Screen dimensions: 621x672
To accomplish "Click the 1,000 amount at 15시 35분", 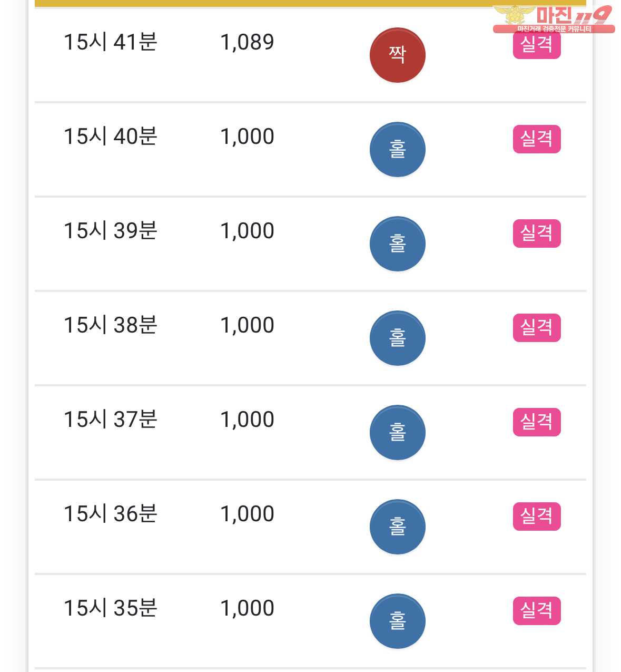I will tap(247, 609).
